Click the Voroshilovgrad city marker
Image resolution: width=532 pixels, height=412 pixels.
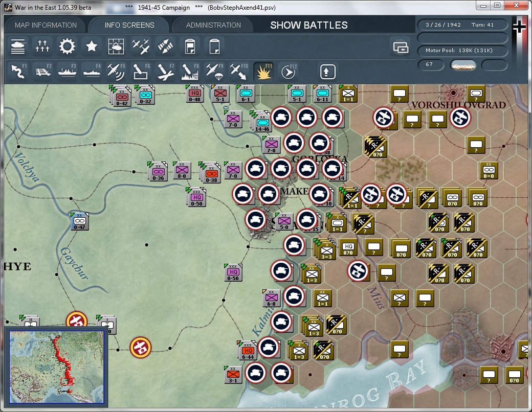(x=453, y=93)
